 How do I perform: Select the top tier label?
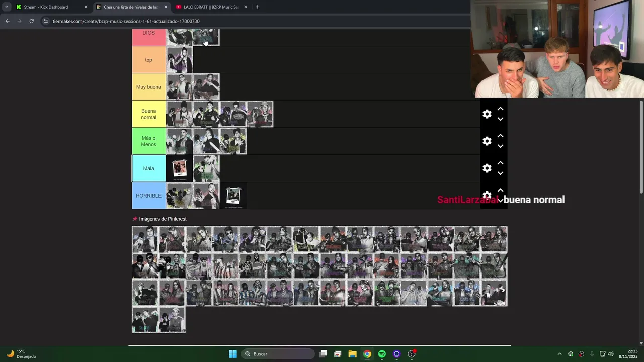(x=149, y=60)
